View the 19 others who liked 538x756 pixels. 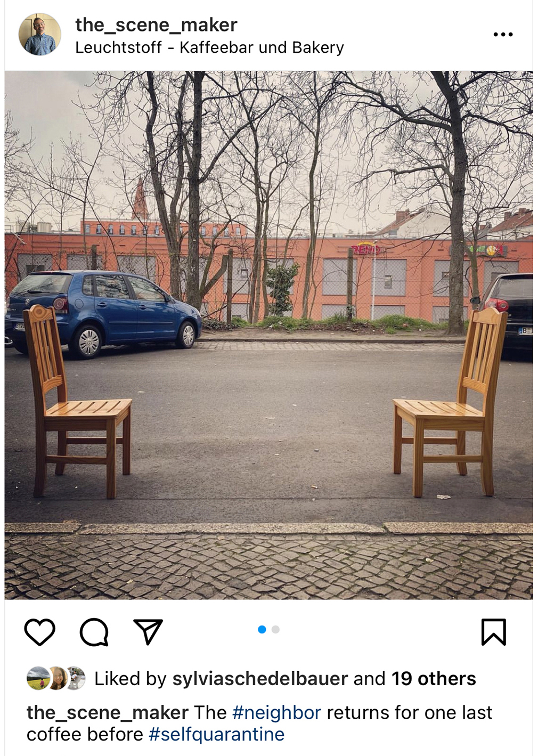coord(434,678)
